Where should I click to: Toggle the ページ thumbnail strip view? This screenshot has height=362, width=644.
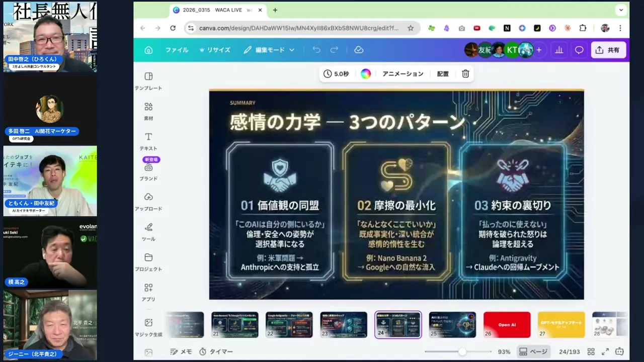533,352
